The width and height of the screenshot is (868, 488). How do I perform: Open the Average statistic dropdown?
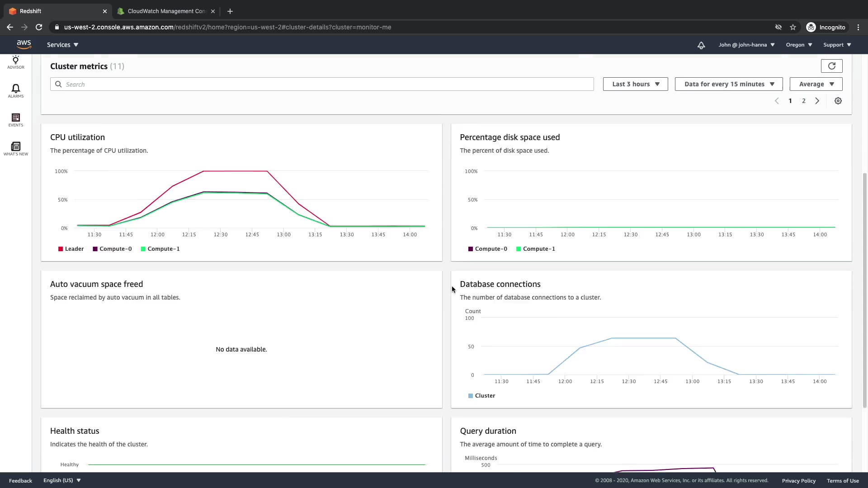coord(816,84)
